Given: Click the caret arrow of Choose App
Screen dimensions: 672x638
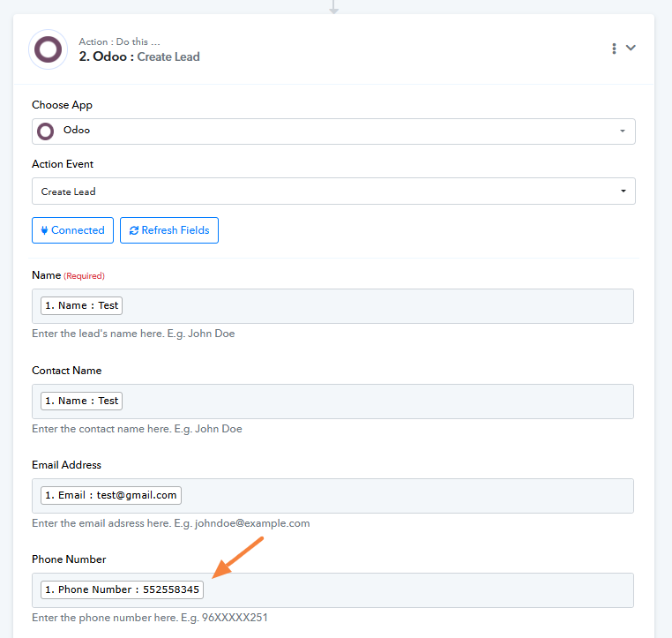Looking at the screenshot, I should click(622, 131).
